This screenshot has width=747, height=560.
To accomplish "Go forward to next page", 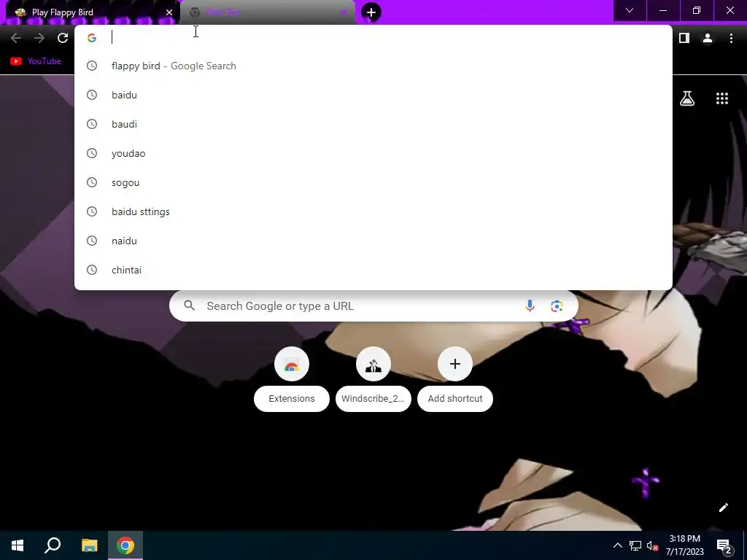I will (39, 38).
